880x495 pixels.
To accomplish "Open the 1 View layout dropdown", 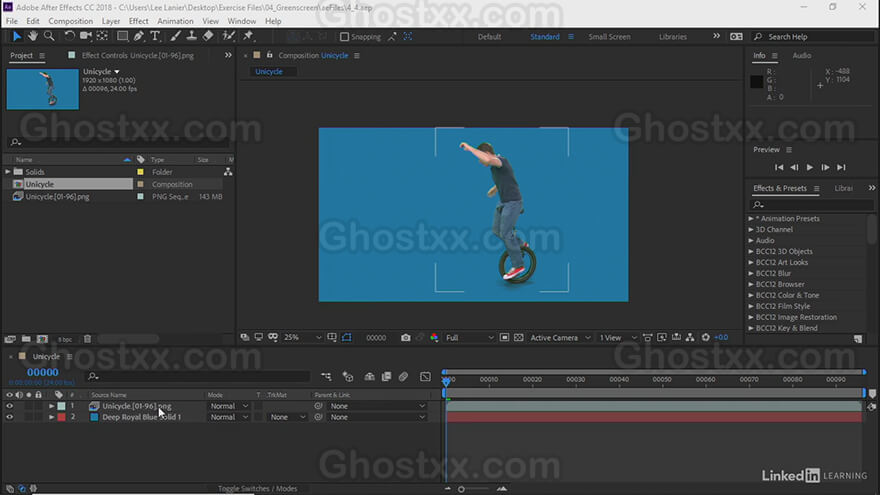I will 618,337.
